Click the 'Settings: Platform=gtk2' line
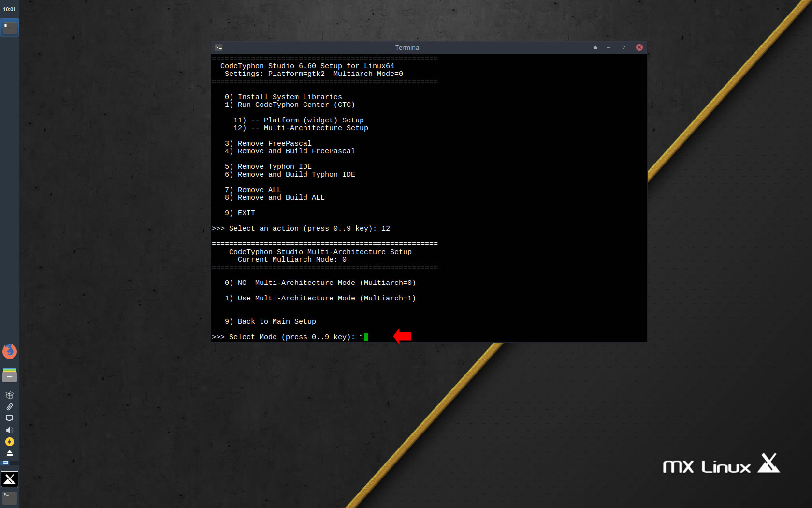The width and height of the screenshot is (812, 508). (x=314, y=74)
